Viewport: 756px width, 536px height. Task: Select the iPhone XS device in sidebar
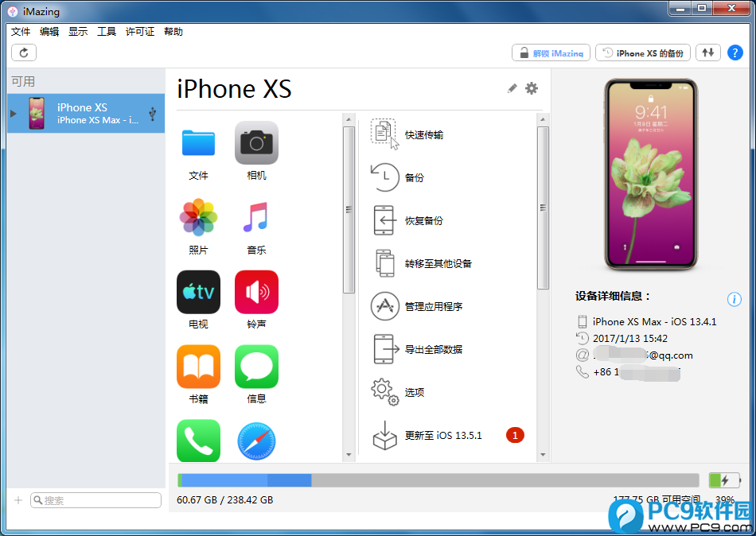(86, 113)
